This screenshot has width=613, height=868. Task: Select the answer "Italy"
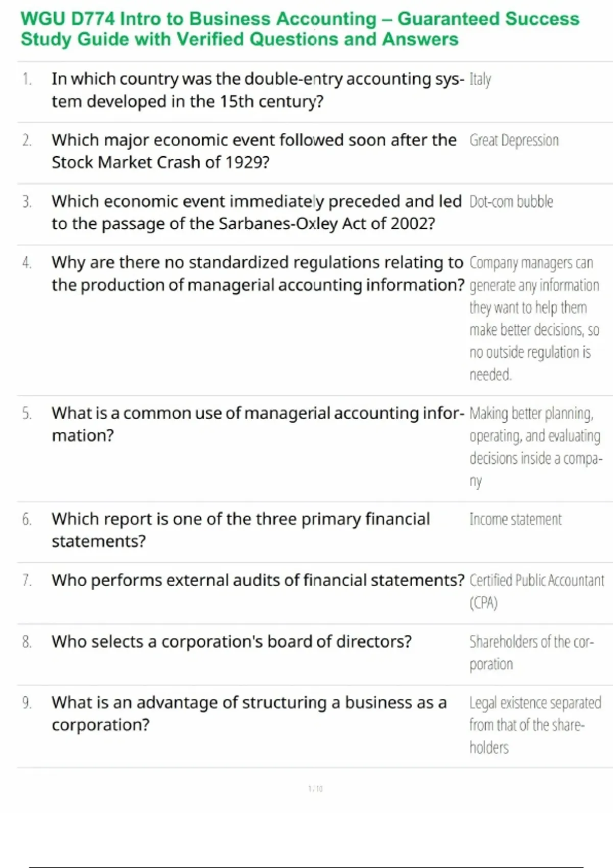(480, 80)
